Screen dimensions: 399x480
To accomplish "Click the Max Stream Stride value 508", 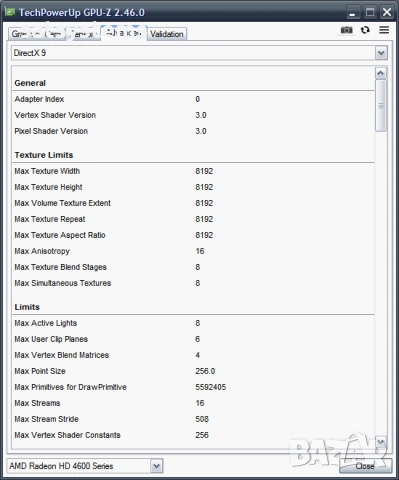I will pyautogui.click(x=202, y=419).
